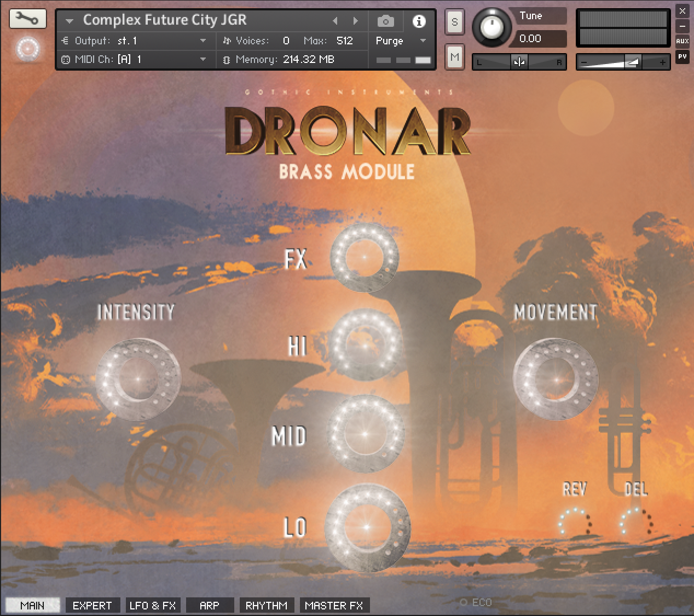Click the output routing icon beside Output
The height and width of the screenshot is (616, 694).
coord(65,41)
